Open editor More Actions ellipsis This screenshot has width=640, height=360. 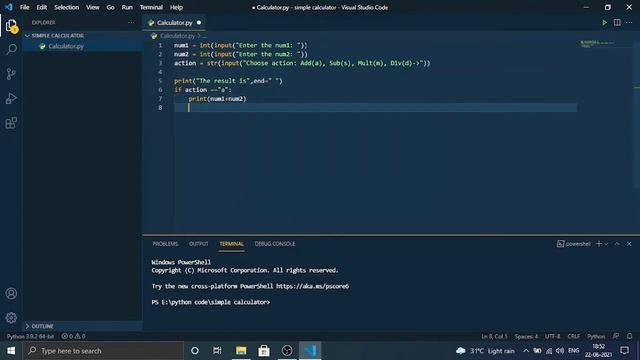[x=629, y=22]
